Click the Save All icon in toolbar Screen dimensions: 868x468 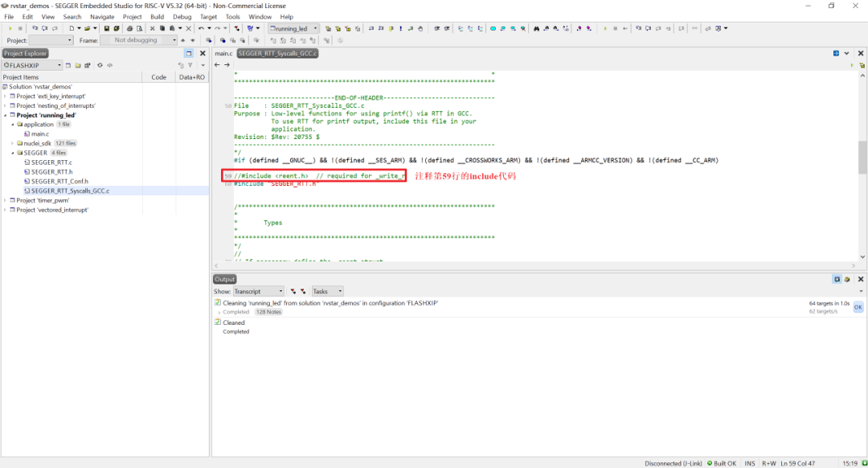[117, 28]
